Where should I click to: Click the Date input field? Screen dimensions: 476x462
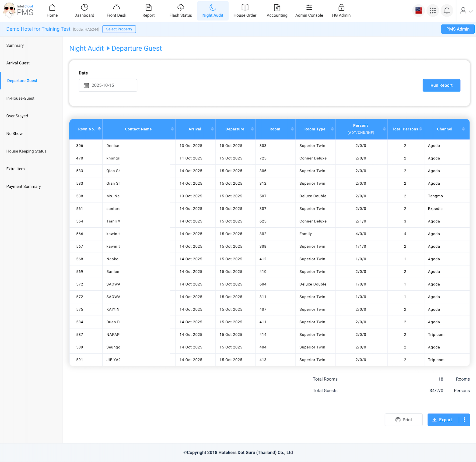pyautogui.click(x=108, y=85)
